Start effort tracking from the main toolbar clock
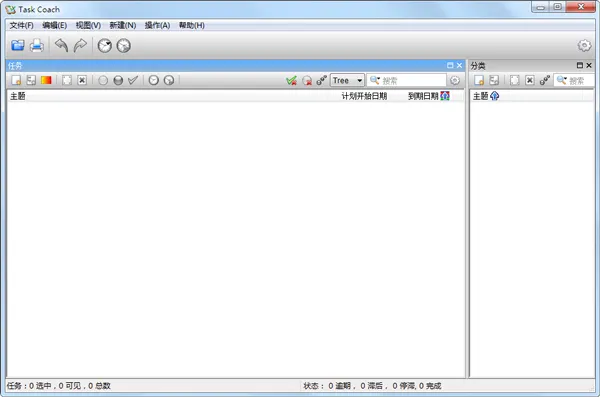The width and height of the screenshot is (600, 397). pos(104,46)
